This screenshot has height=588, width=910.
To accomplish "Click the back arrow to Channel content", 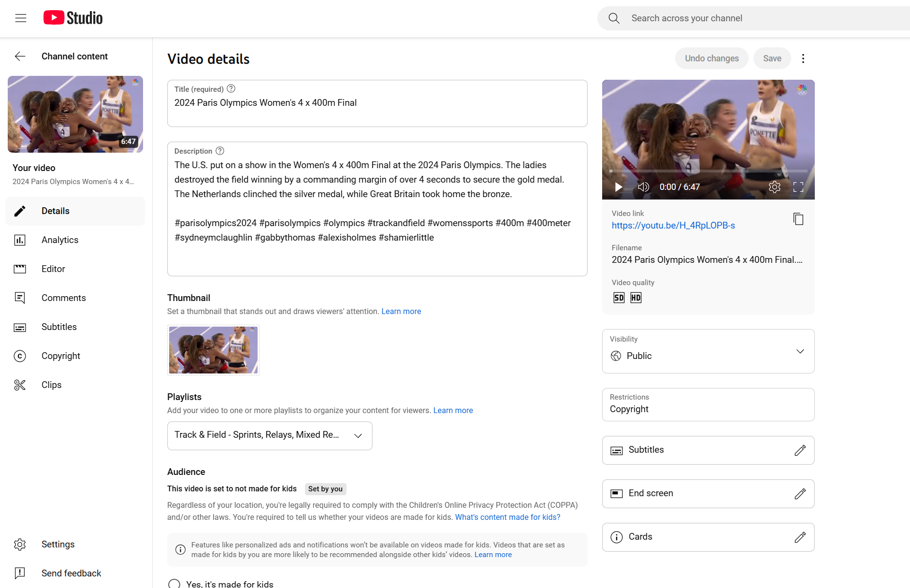I will click(x=20, y=57).
